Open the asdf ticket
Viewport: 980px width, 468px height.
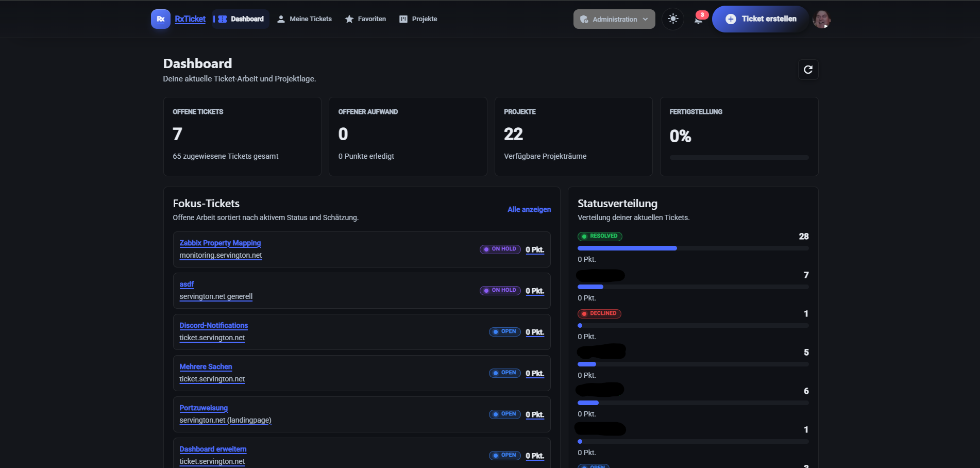pos(187,284)
